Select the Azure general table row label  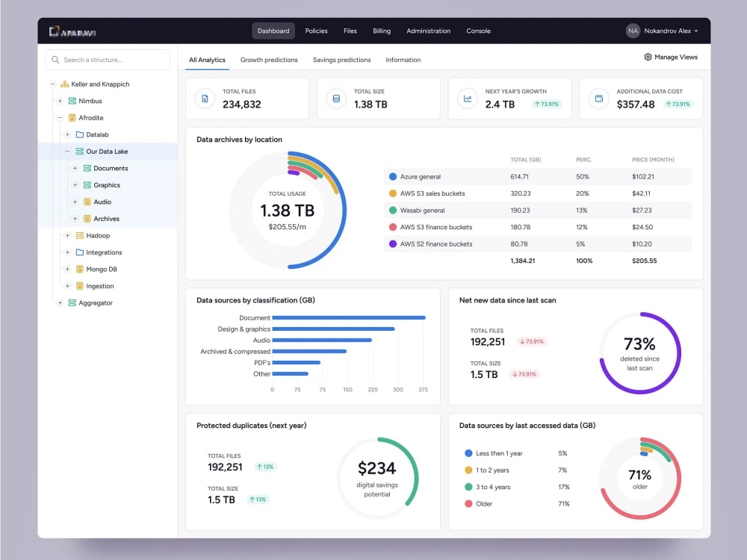(x=420, y=177)
